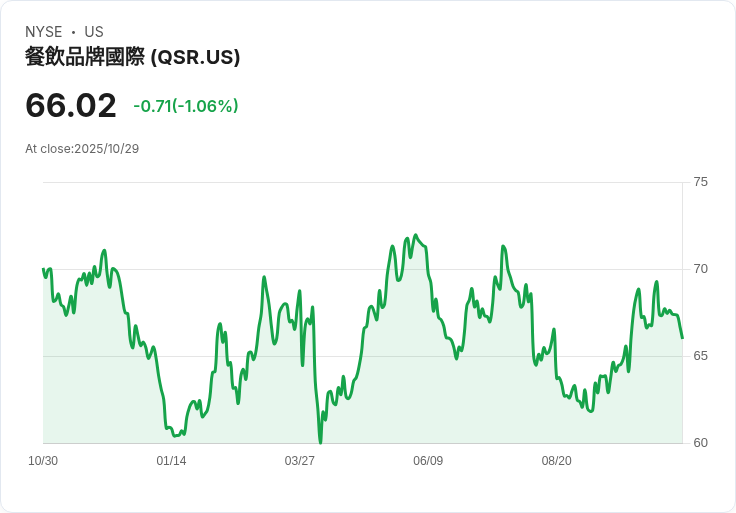This screenshot has width=736, height=513.
Task: Click the 66.02 current price
Action: pos(71,105)
